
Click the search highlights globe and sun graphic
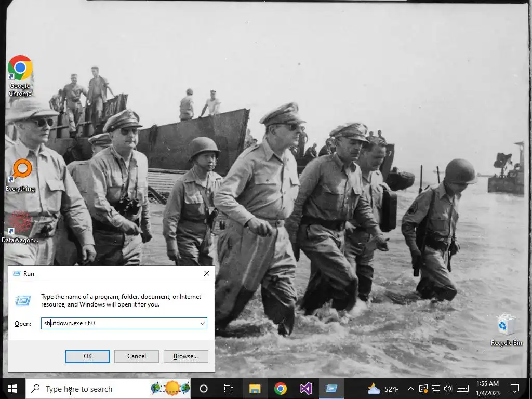coord(170,388)
